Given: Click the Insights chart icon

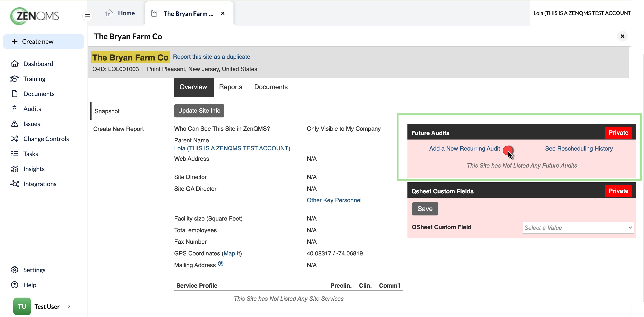Looking at the screenshot, I should tap(15, 169).
